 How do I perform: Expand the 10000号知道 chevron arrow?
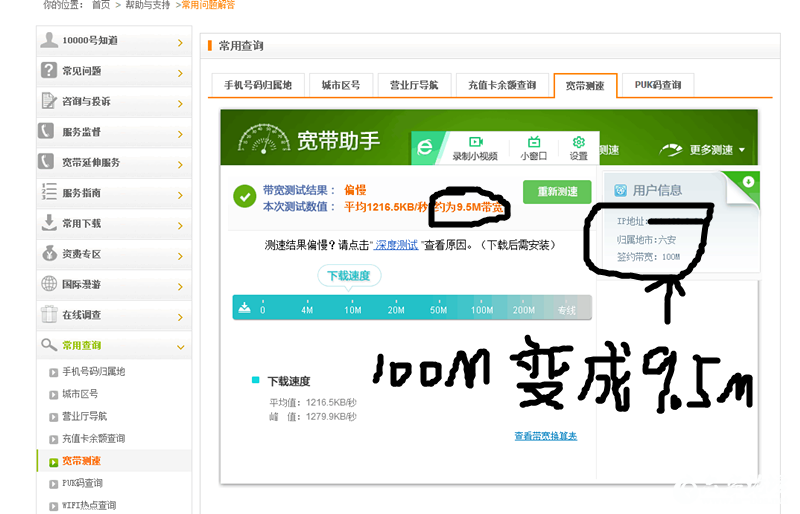click(x=180, y=43)
